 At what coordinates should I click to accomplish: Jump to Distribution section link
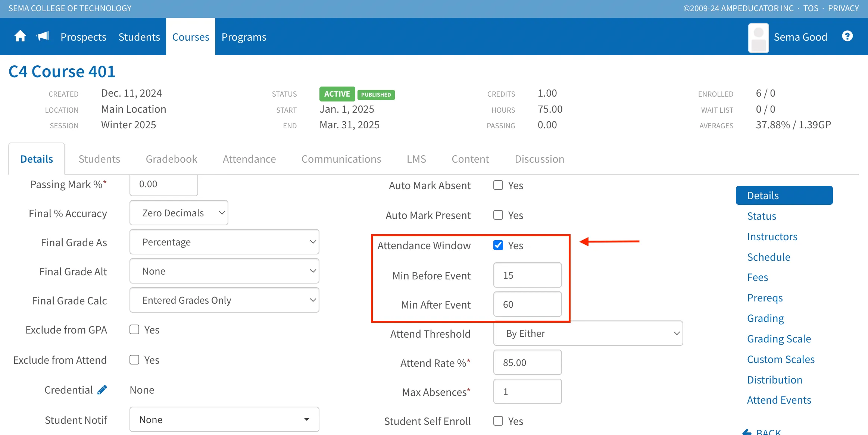(775, 380)
